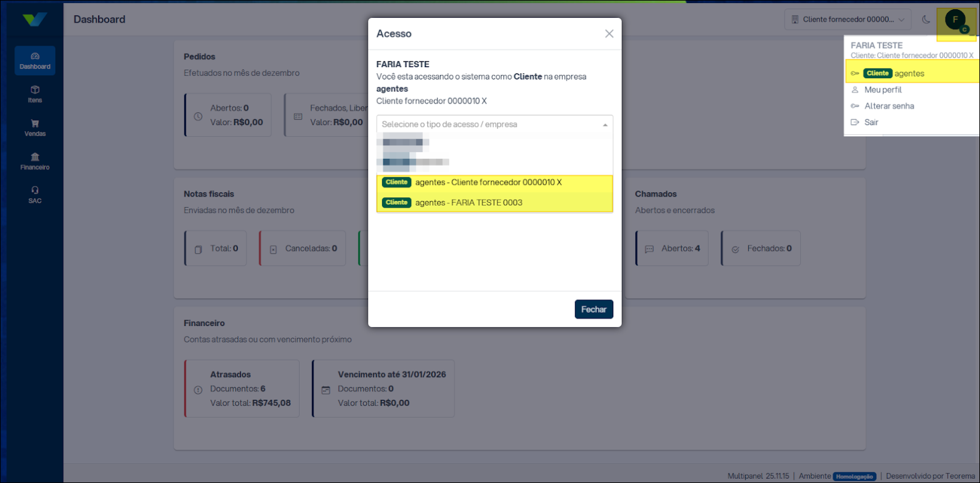This screenshot has width=980, height=483.
Task: Open the Dashboard sidebar icon
Action: point(35,56)
